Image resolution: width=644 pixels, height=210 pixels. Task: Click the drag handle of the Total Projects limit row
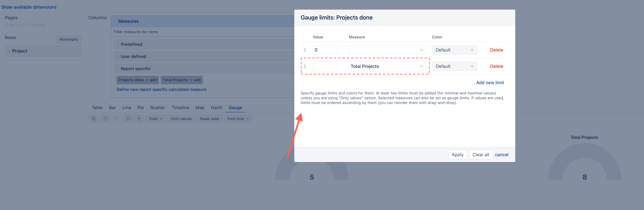305,66
